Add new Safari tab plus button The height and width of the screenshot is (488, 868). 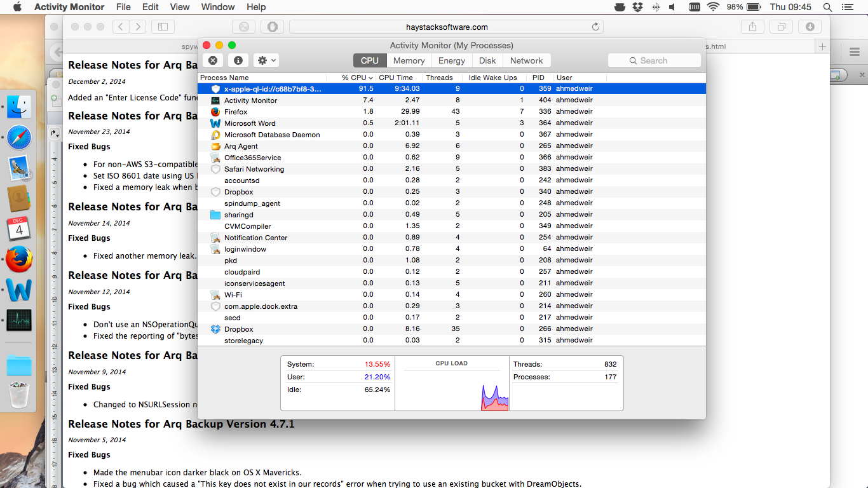tap(822, 46)
